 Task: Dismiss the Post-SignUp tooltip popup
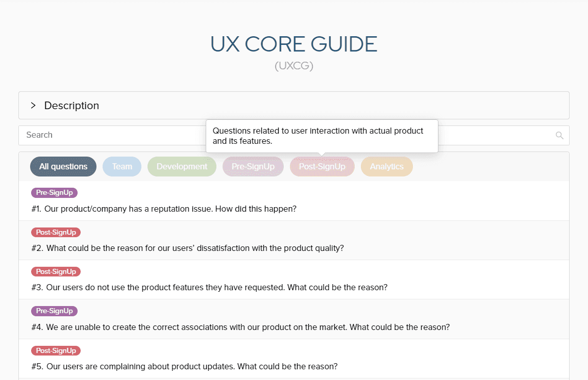[x=322, y=136]
